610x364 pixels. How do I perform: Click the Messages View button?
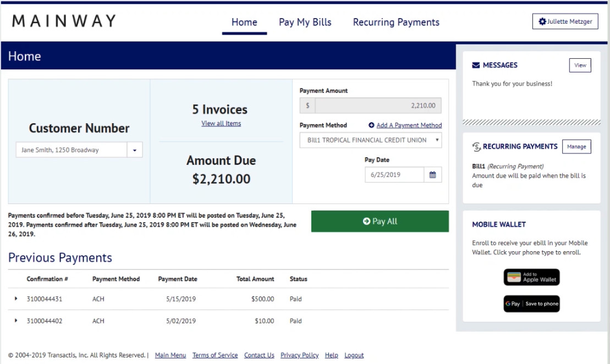(x=580, y=65)
